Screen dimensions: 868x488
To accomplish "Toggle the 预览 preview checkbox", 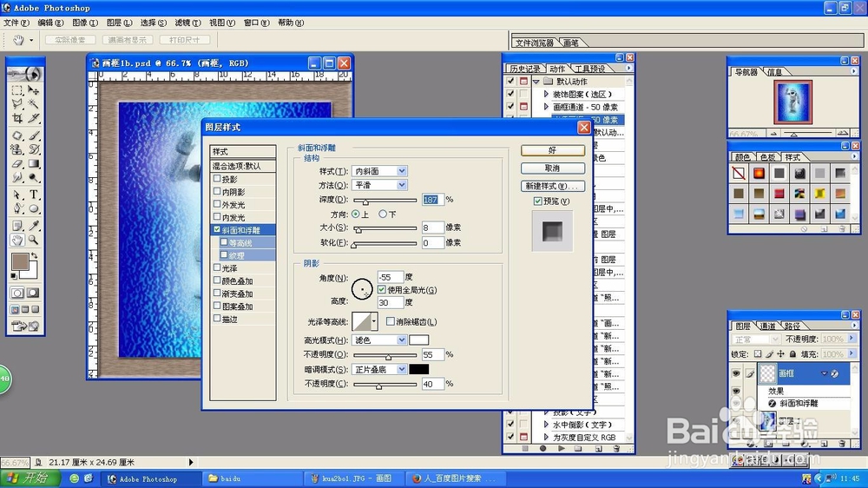I will click(537, 201).
